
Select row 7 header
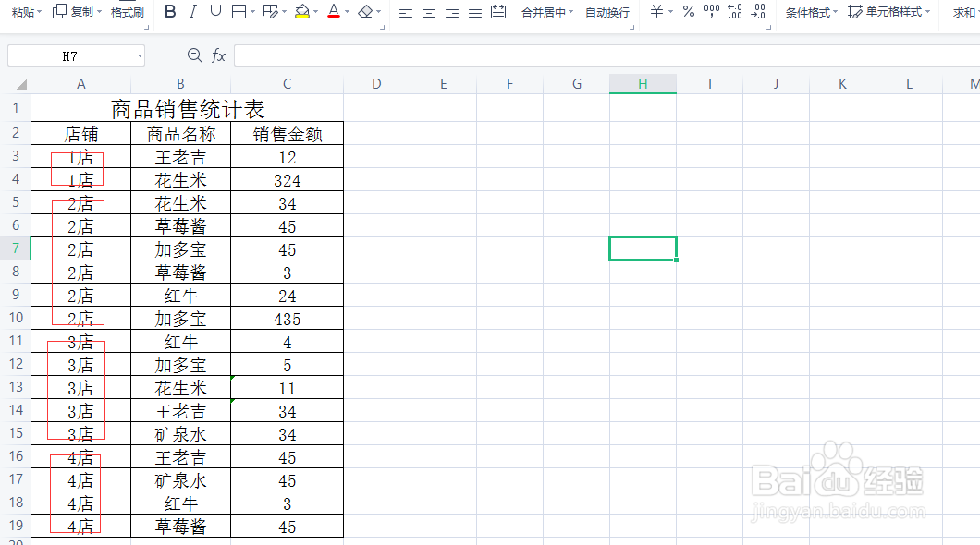pos(16,248)
